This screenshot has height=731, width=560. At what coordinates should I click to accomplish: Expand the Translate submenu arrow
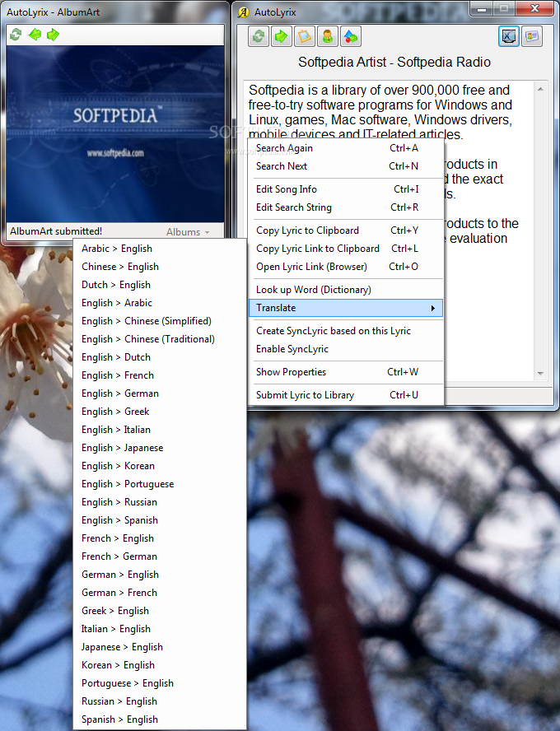click(433, 308)
